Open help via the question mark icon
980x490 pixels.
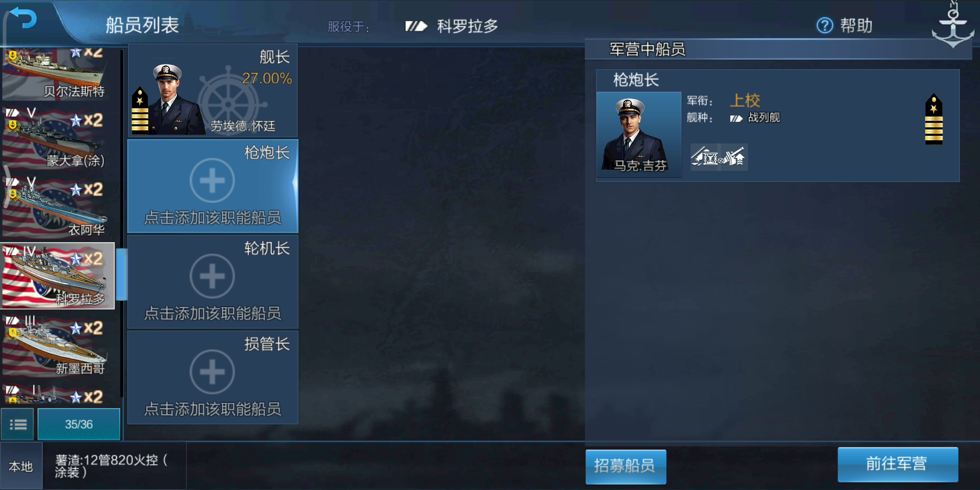(x=824, y=25)
